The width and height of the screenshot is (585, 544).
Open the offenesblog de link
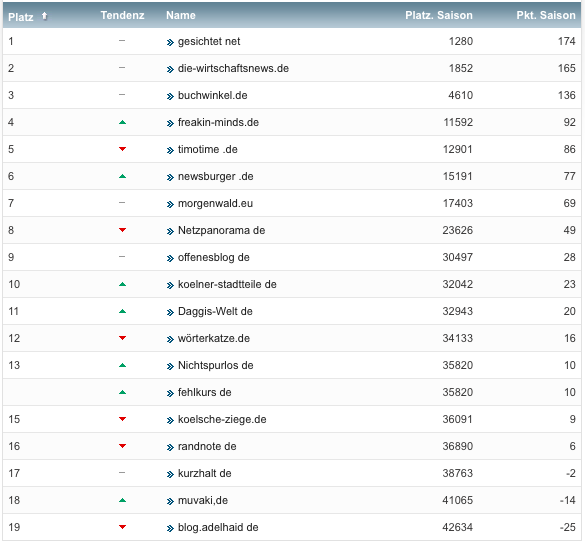[x=214, y=257]
